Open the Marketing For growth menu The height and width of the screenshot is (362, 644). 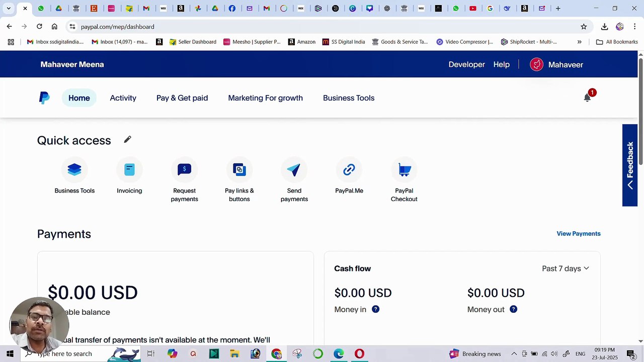pyautogui.click(x=266, y=98)
